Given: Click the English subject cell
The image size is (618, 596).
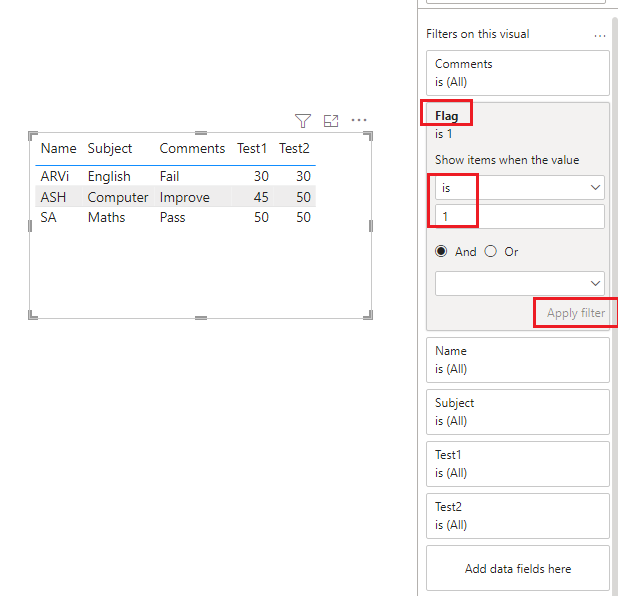Looking at the screenshot, I should point(109,176).
